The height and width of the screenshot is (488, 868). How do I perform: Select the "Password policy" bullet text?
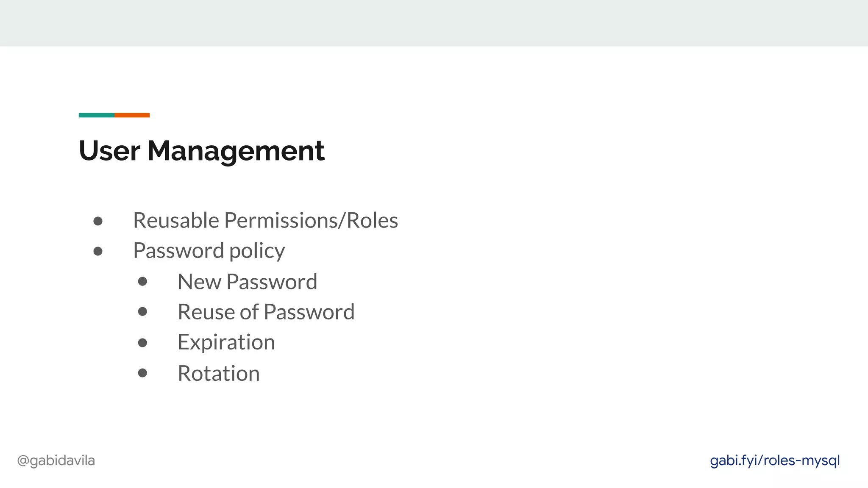click(x=209, y=251)
